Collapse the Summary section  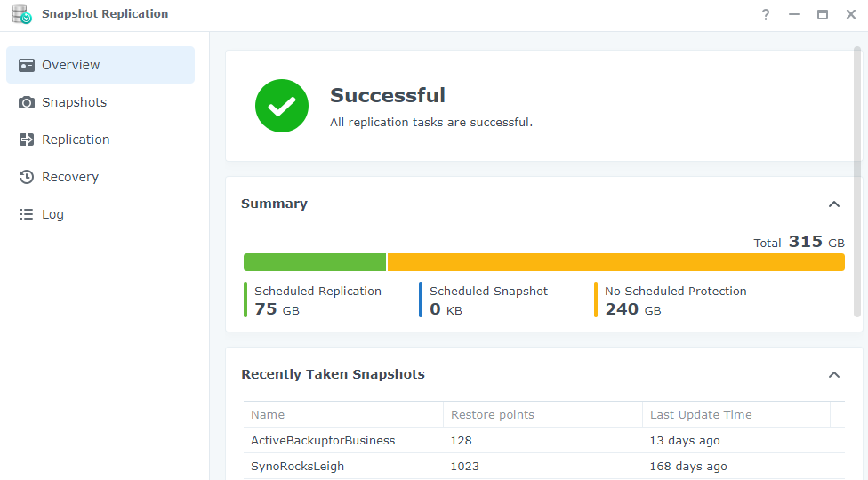833,204
